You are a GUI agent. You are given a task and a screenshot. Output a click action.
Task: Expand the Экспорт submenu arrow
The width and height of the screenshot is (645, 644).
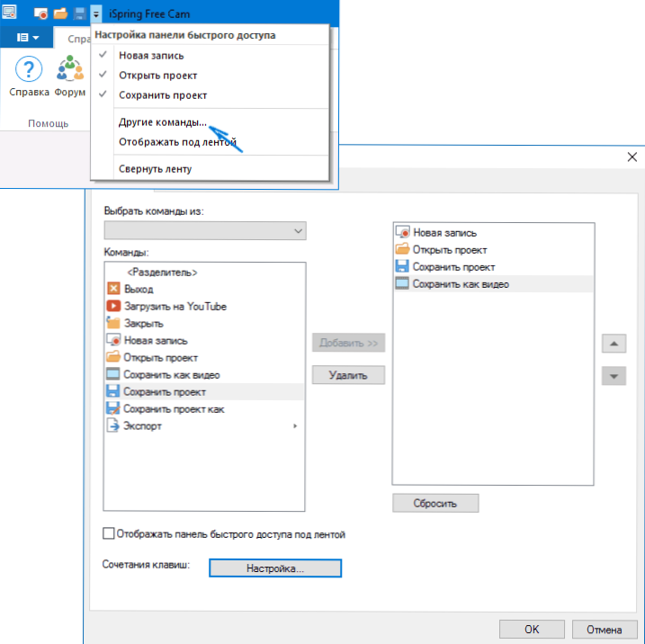[x=295, y=426]
